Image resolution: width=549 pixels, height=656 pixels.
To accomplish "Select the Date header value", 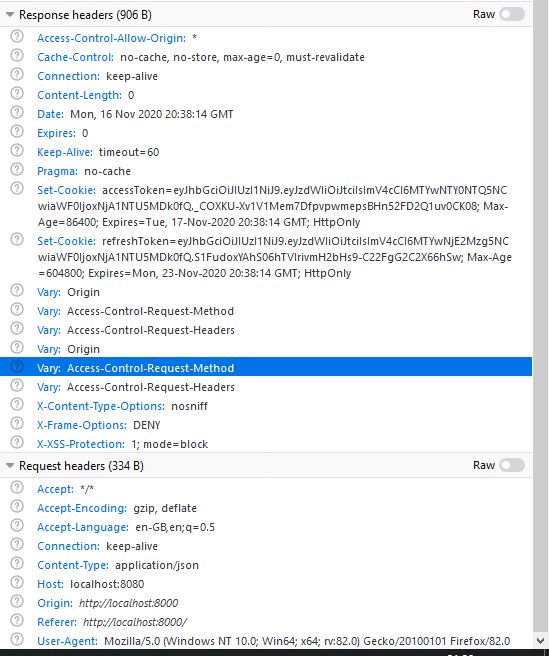I will [x=151, y=114].
